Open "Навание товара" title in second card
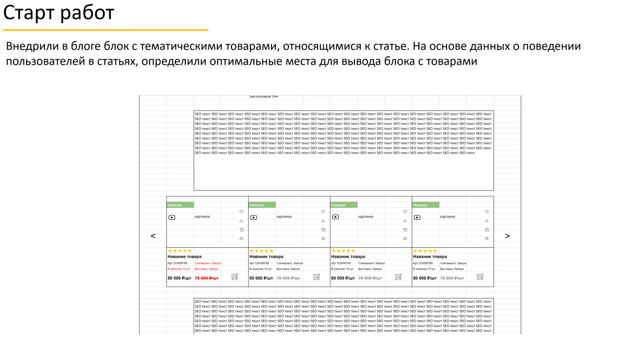 pyautogui.click(x=266, y=257)
